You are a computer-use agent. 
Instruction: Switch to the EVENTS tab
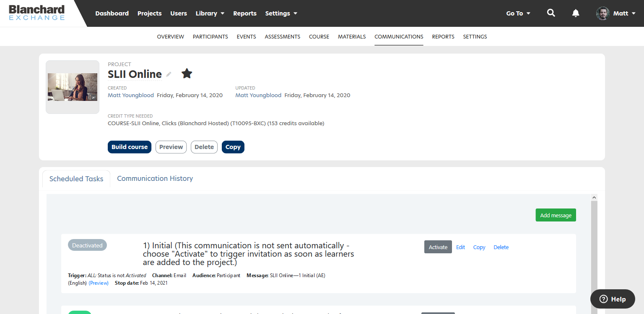246,37
